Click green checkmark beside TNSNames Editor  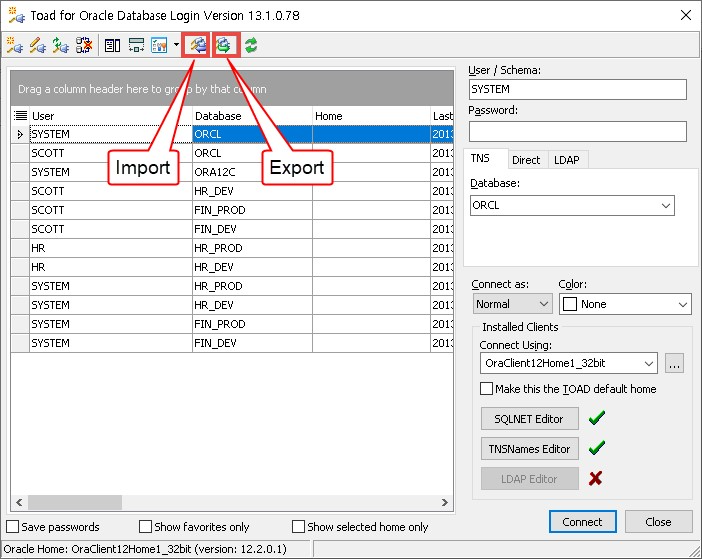[597, 448]
